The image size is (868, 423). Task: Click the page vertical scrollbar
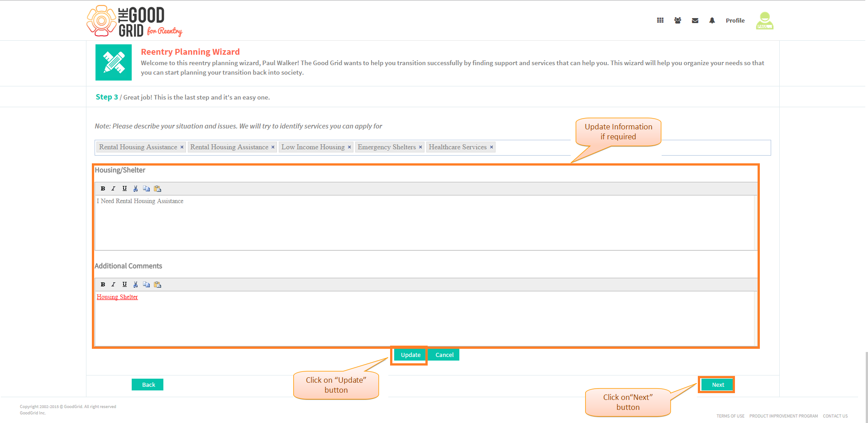tap(867, 387)
